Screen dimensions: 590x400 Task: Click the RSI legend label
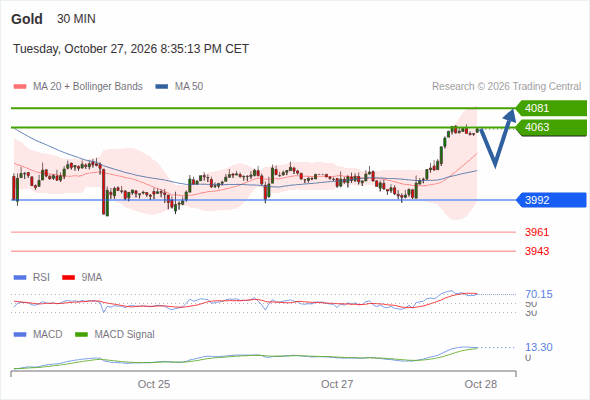(x=41, y=277)
